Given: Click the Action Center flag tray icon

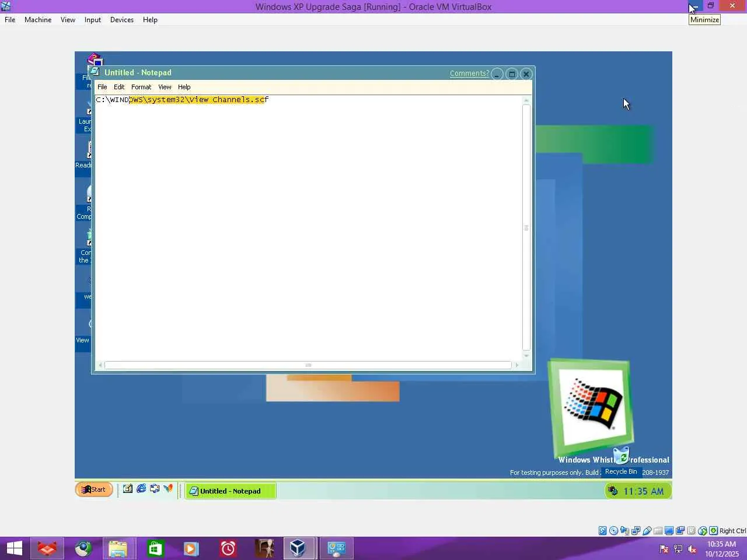Looking at the screenshot, I should pyautogui.click(x=664, y=549).
